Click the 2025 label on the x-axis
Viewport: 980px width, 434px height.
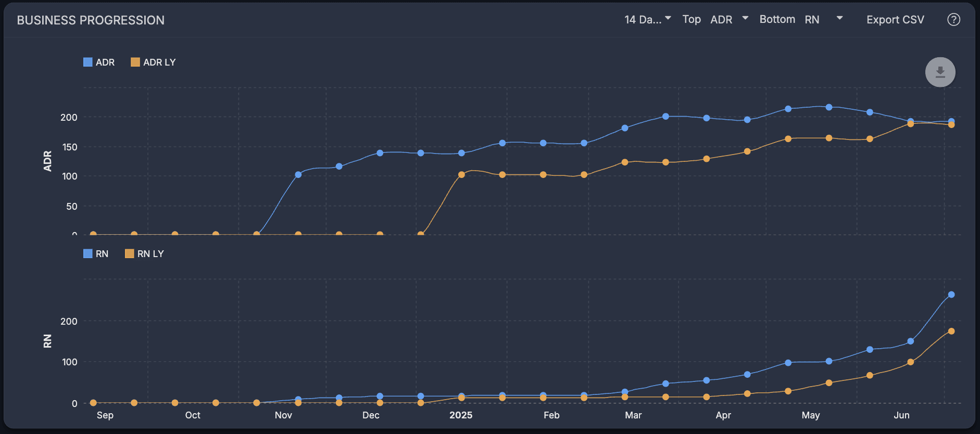pos(461,415)
